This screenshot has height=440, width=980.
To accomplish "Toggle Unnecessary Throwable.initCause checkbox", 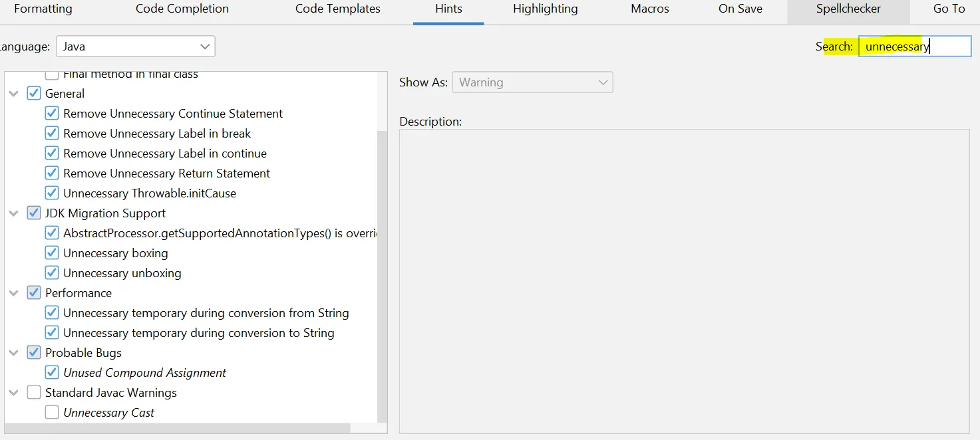I will pyautogui.click(x=52, y=193).
